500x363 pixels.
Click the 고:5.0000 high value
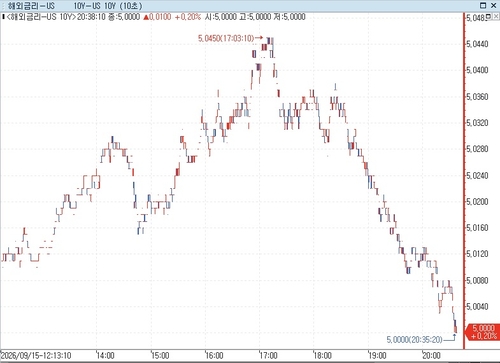(x=255, y=17)
